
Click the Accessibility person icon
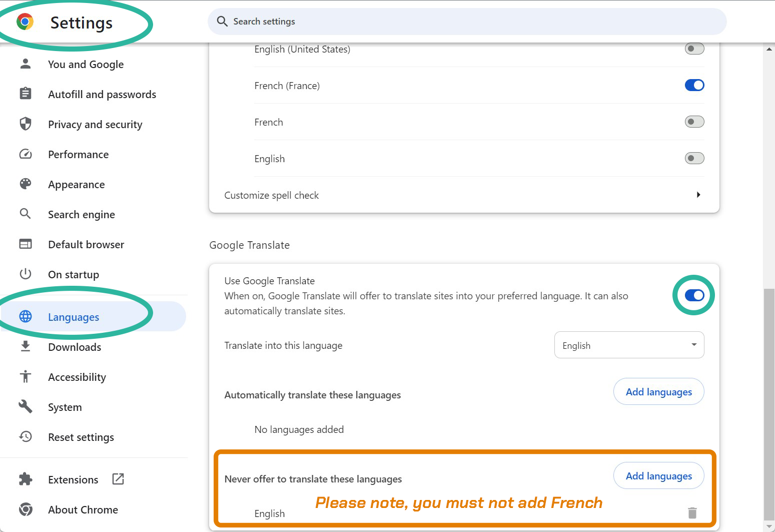pos(26,377)
